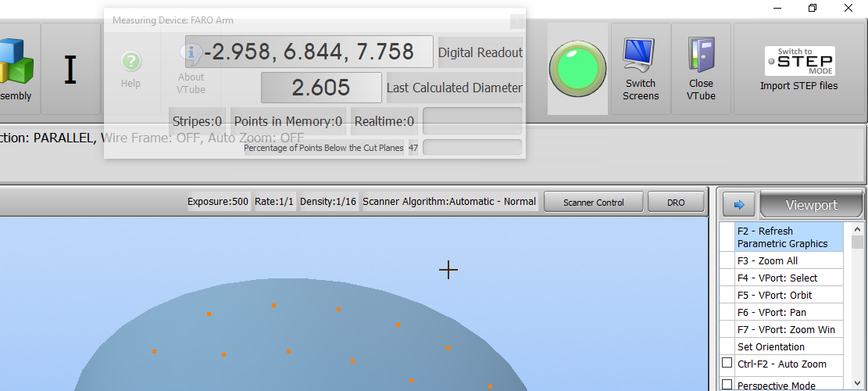Toggle the Perspective Mode checkbox
Screen dimensions: 868x391
727,385
